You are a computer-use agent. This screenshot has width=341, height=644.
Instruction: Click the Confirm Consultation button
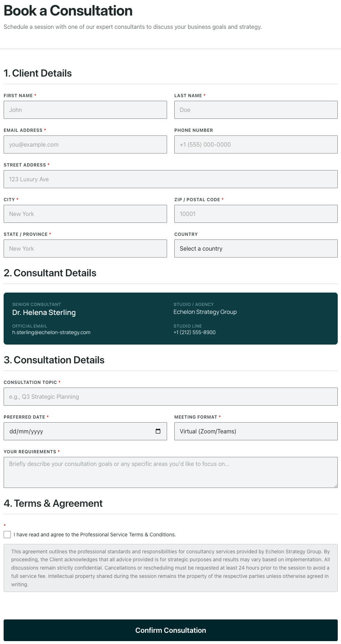point(171,630)
